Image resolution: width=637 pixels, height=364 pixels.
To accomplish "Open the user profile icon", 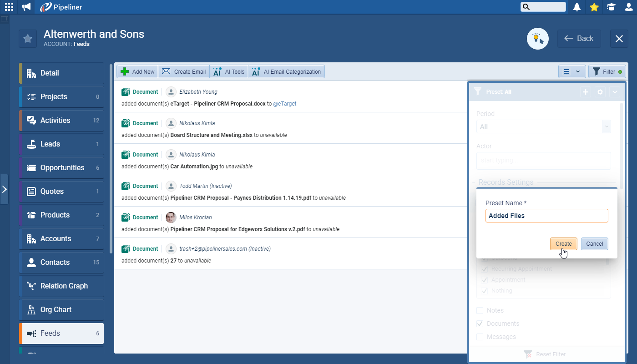I will pyautogui.click(x=628, y=7).
